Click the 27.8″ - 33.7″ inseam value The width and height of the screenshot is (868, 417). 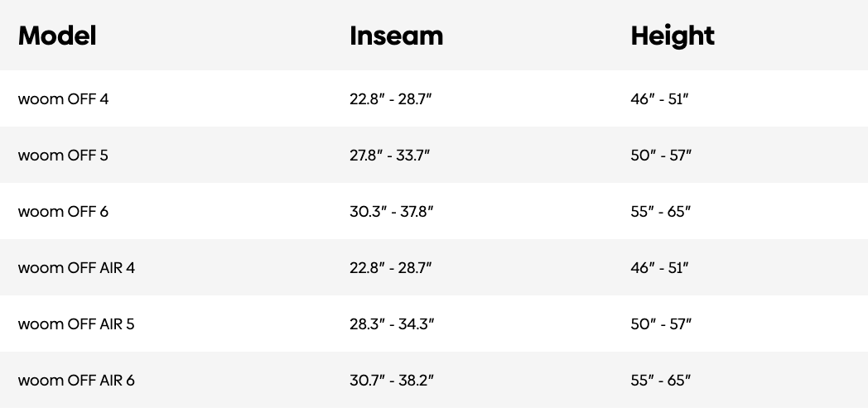[x=390, y=156]
